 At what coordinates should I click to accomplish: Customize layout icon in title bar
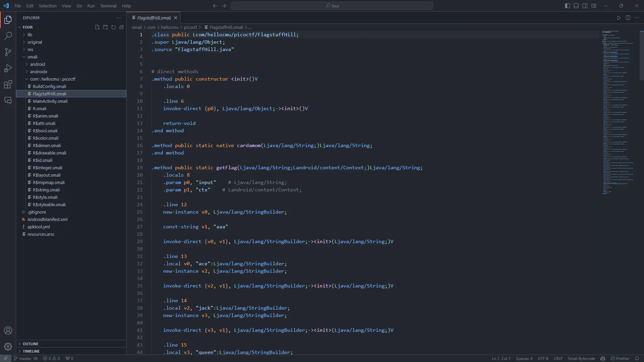594,6
